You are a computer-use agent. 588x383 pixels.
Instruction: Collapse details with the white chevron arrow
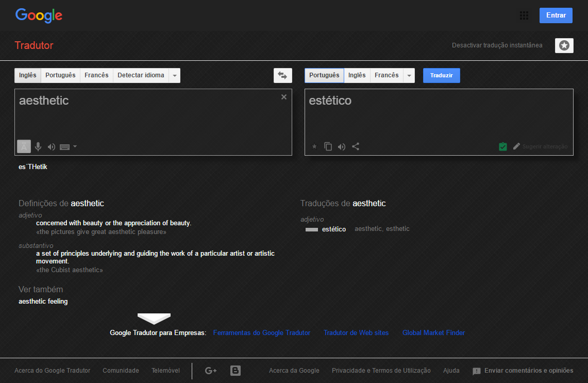point(154,319)
